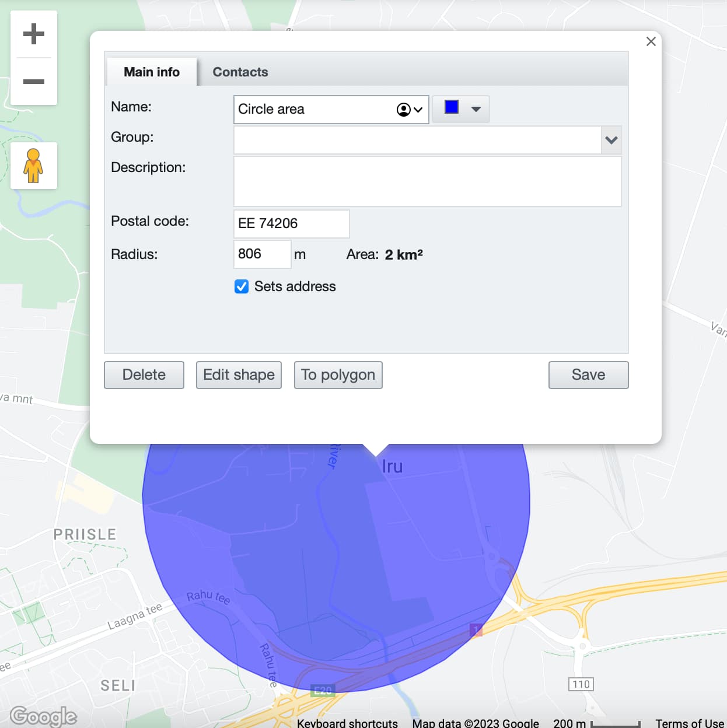The height and width of the screenshot is (728, 727).
Task: Click Edit shape button
Action: pyautogui.click(x=239, y=375)
